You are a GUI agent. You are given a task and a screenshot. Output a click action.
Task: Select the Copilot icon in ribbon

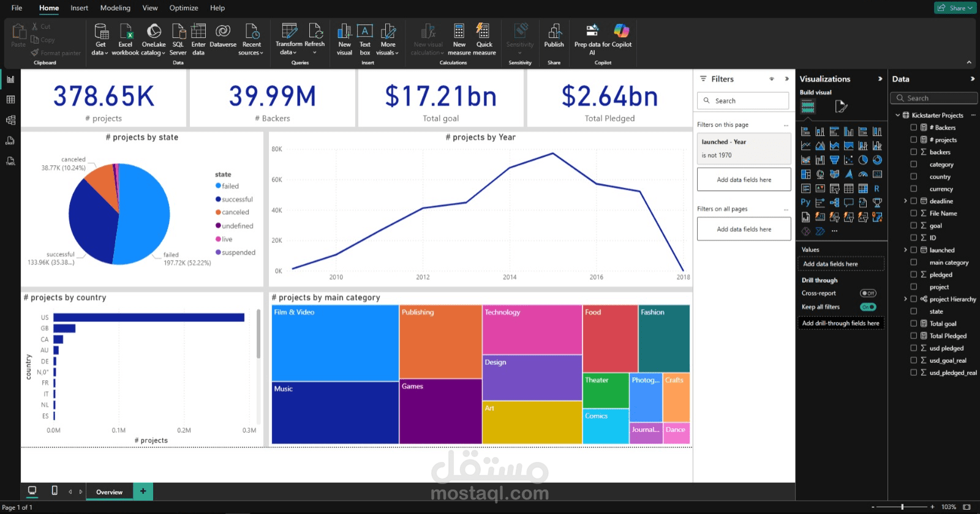point(621,31)
